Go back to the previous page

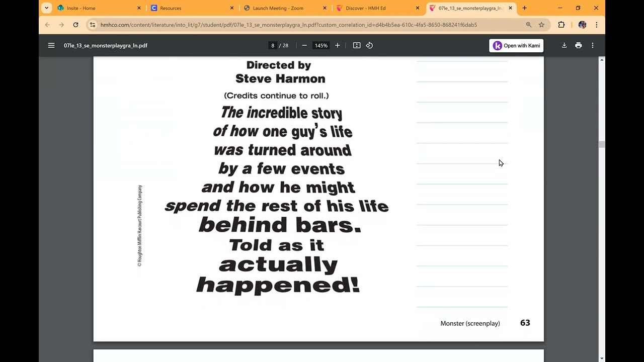click(47, 25)
